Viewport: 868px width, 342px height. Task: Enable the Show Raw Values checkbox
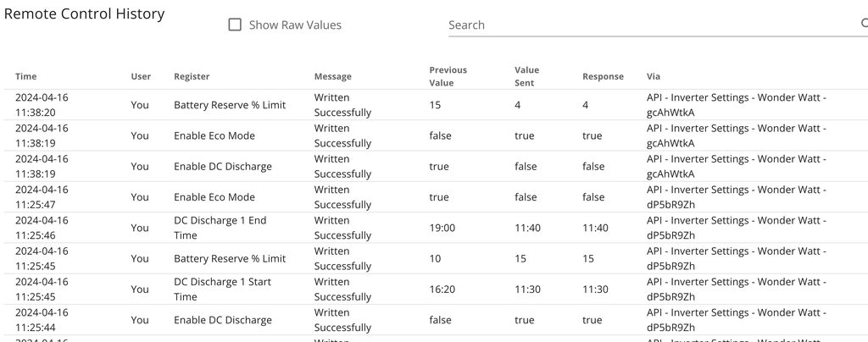point(236,25)
